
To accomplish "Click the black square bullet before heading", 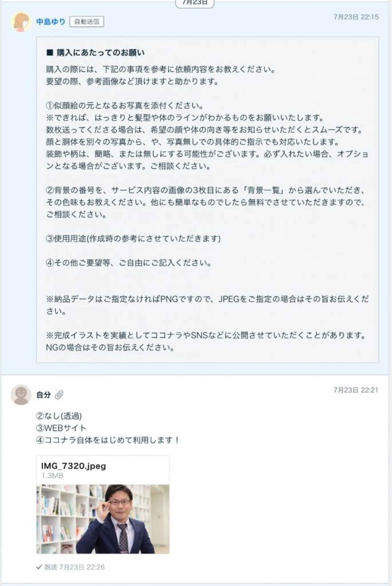I will point(50,53).
